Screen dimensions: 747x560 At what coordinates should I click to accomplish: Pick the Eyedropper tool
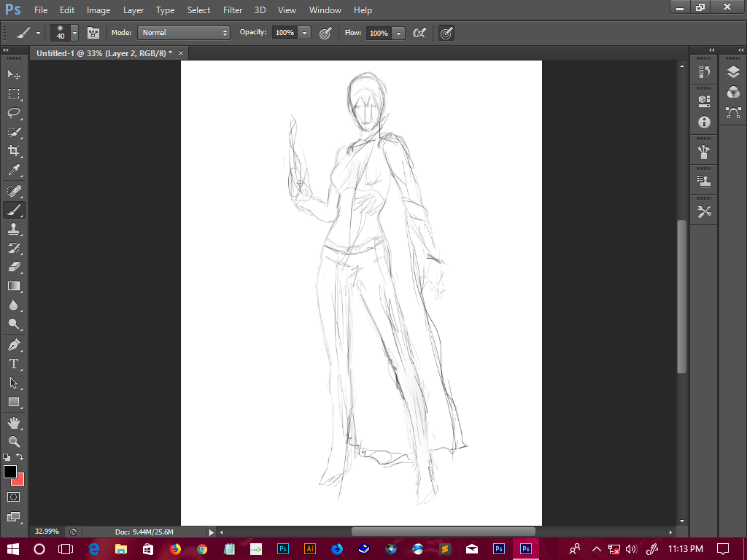click(14, 171)
